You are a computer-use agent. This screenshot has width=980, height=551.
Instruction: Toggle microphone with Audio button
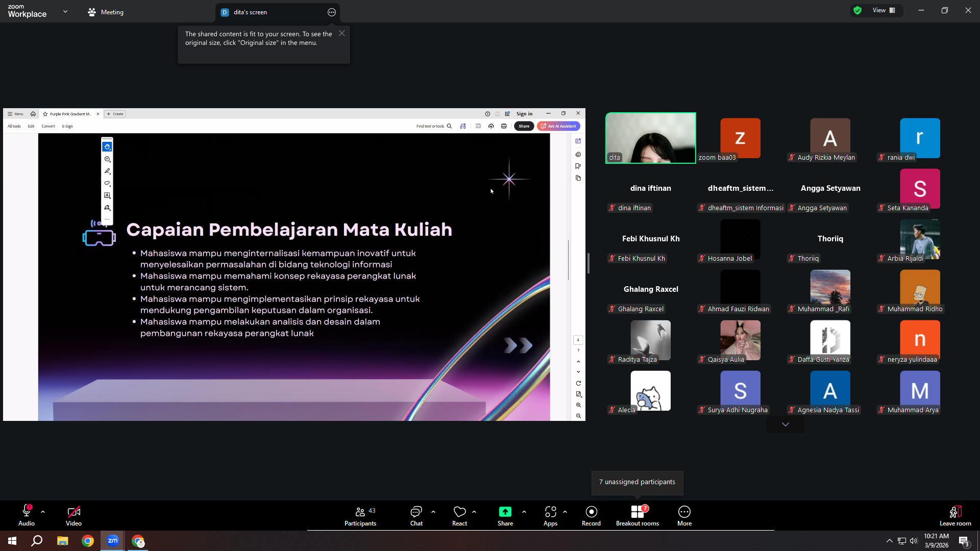[27, 516]
